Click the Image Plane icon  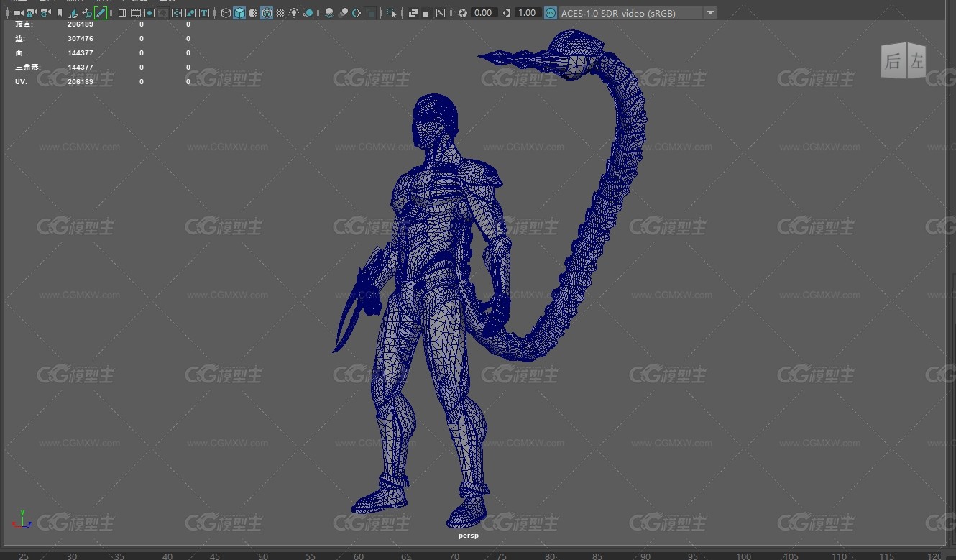pyautogui.click(x=73, y=13)
